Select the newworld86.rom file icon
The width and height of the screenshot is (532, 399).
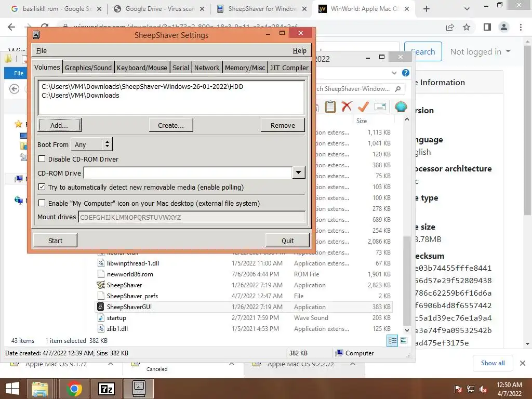point(101,274)
